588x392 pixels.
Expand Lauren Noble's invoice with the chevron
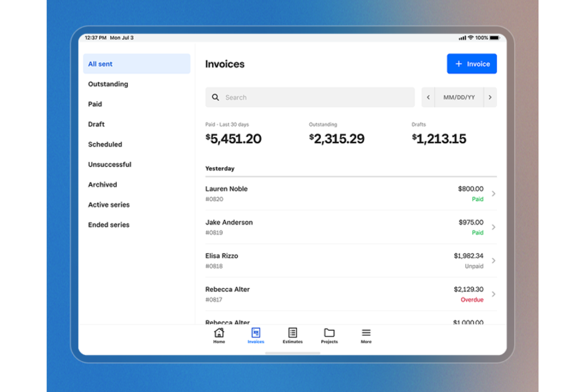point(493,194)
